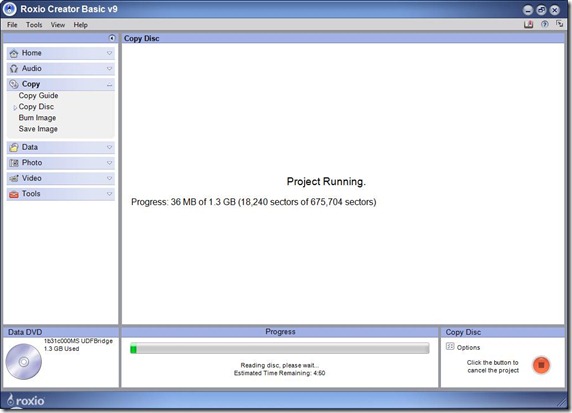Click the '1b31c000MS UDFBridge' disc label
This screenshot has width=572, height=413.
(78, 341)
